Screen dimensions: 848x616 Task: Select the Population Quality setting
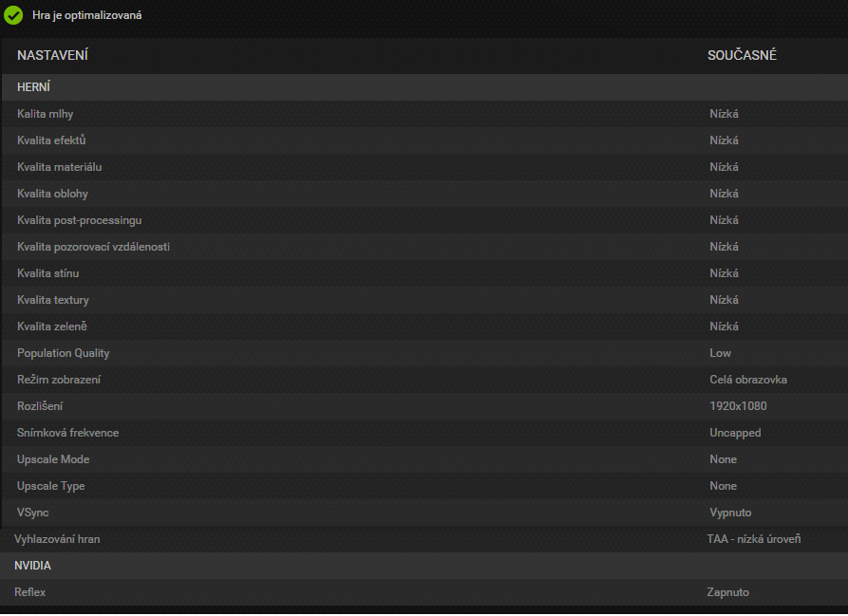click(x=63, y=353)
